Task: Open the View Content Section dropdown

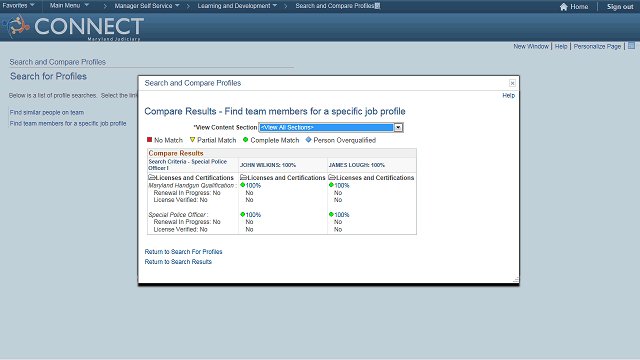Action: pyautogui.click(x=398, y=127)
